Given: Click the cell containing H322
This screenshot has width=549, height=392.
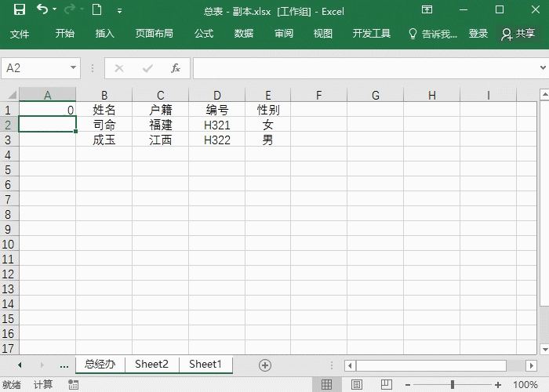Looking at the screenshot, I should [x=216, y=140].
